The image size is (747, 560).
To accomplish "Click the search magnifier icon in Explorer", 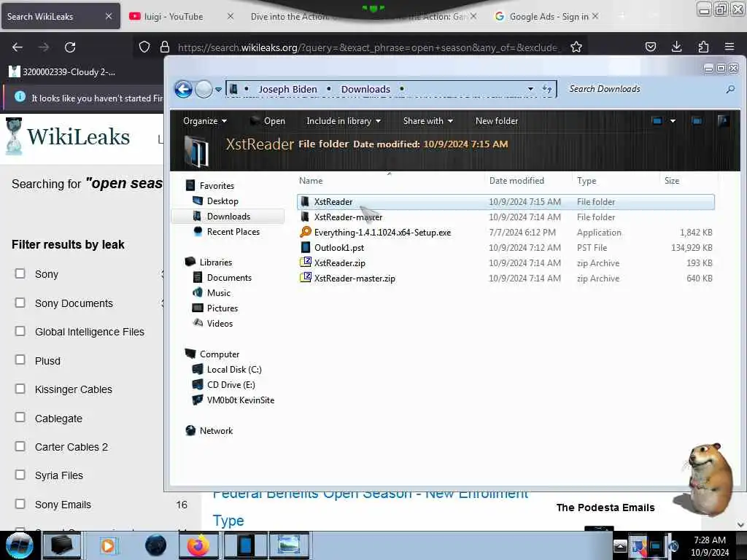I will click(729, 89).
